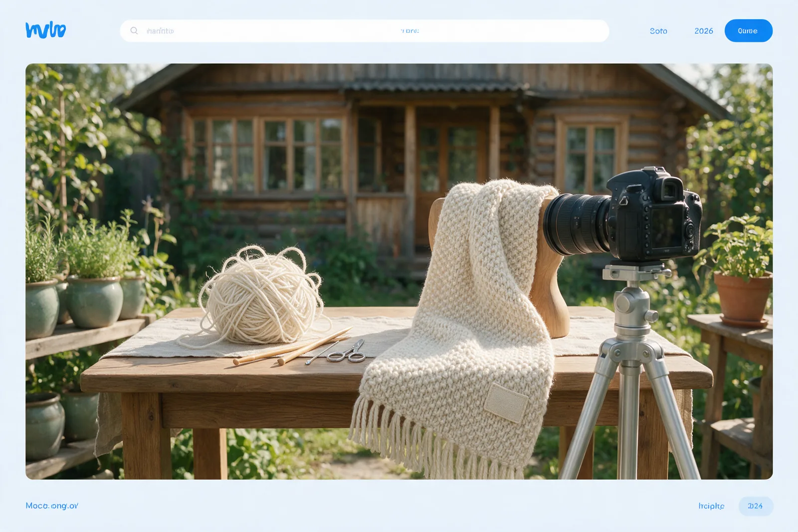
Task: Open the 2026 navigation link
Action: click(x=704, y=31)
